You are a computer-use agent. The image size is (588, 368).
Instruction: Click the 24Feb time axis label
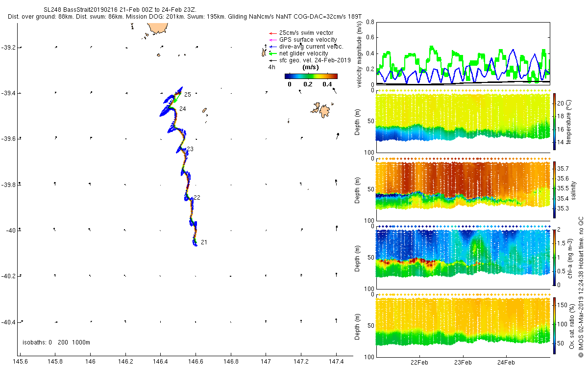506,363
